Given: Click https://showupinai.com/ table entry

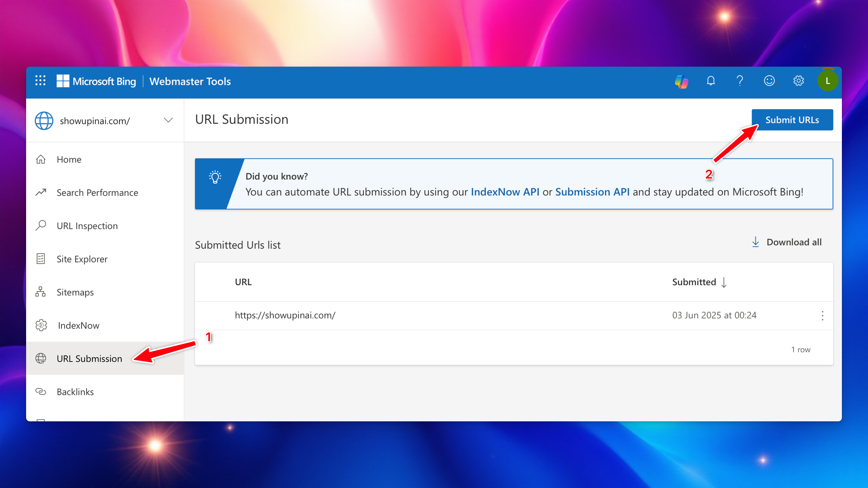Looking at the screenshot, I should pyautogui.click(x=285, y=315).
